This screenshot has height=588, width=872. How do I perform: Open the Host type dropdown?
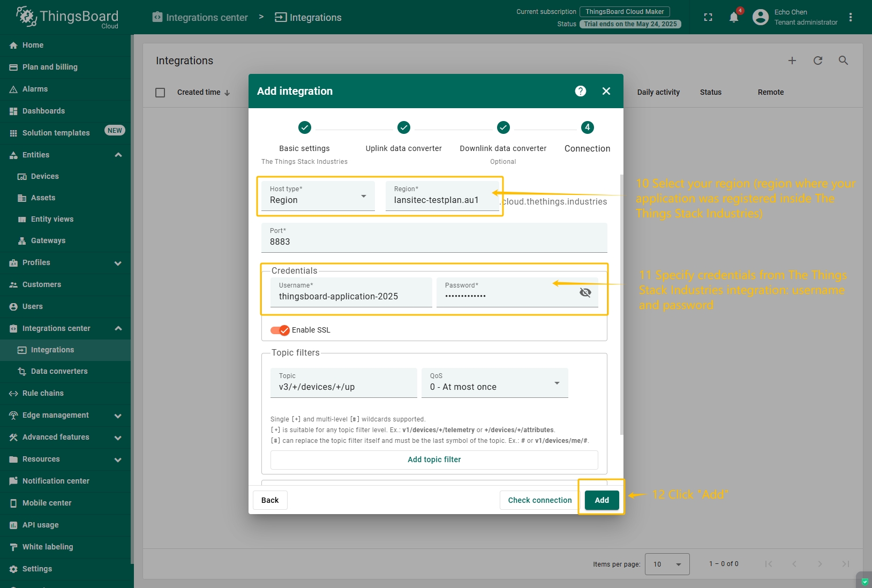point(318,196)
